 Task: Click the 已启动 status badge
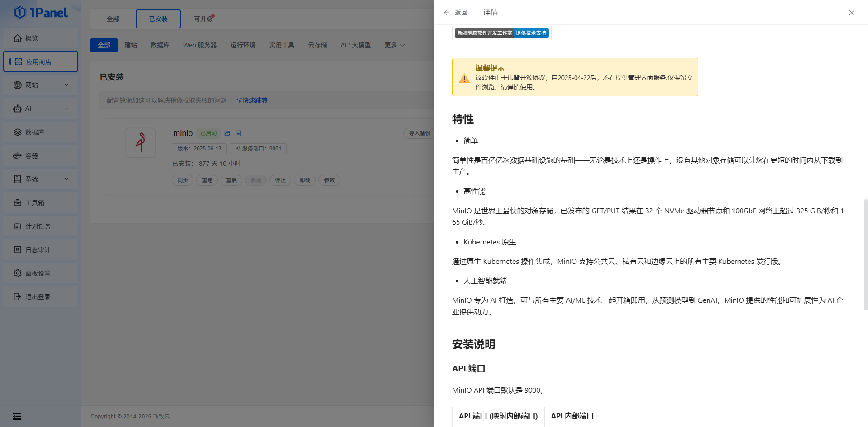pos(208,133)
